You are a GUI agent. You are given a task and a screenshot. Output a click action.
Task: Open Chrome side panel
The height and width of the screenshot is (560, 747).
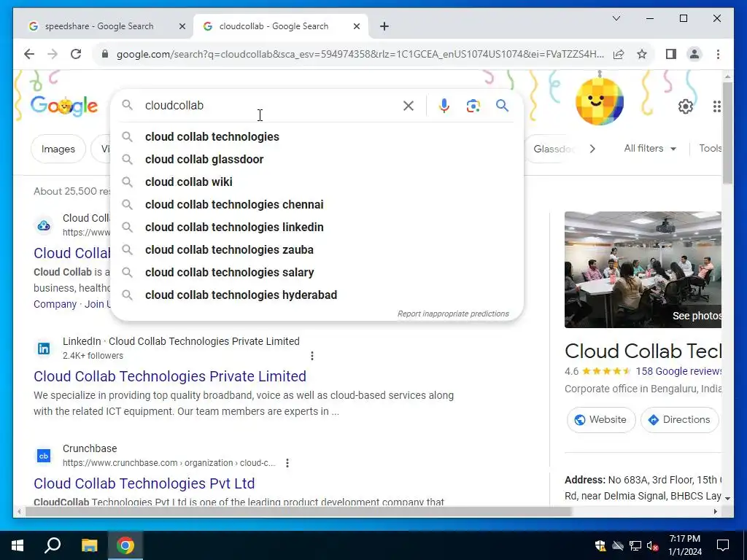(671, 54)
